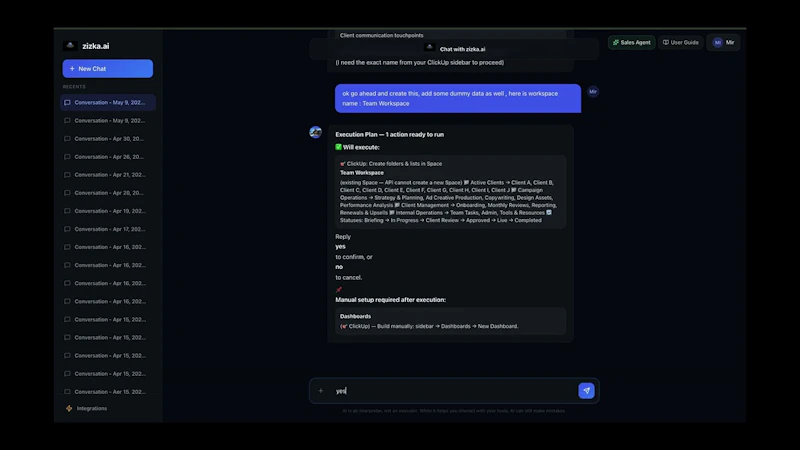Select the Apr 21 conversation
This screenshot has height=450, width=800.
[x=108, y=175]
